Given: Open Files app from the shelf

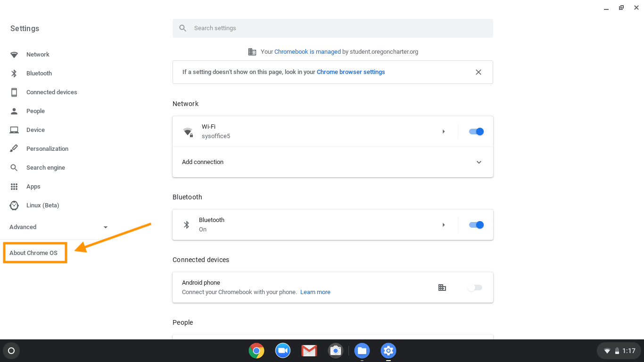Looking at the screenshot, I should [362, 351].
